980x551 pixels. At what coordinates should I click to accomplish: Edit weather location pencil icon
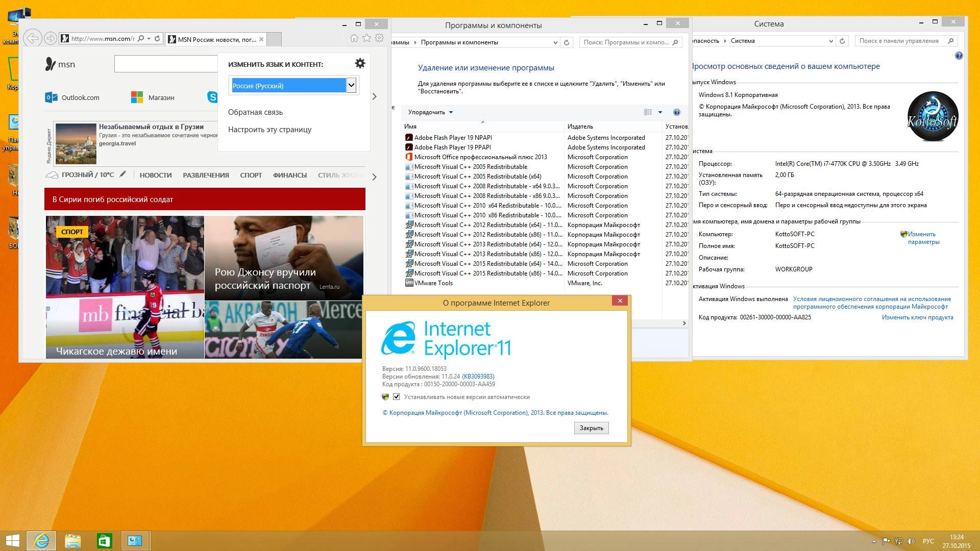click(x=122, y=174)
